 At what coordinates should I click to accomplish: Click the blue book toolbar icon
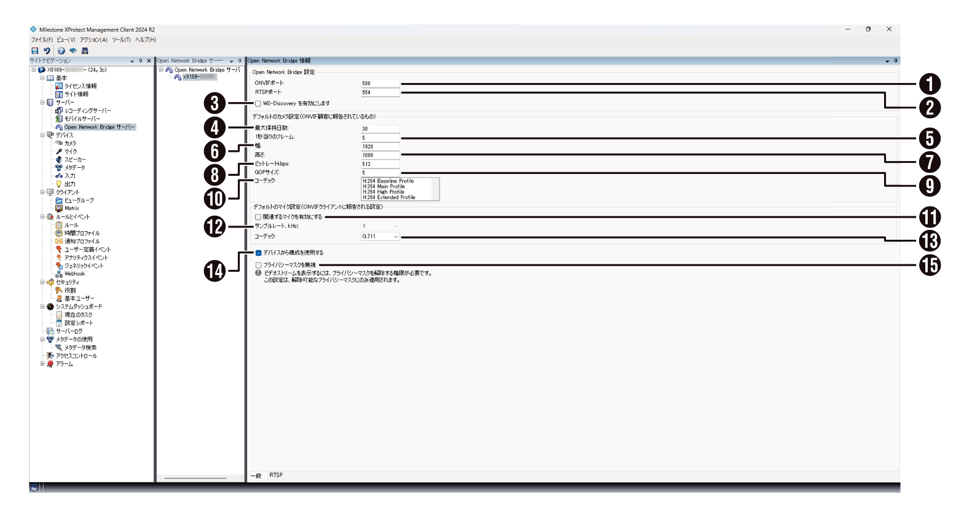point(73,51)
